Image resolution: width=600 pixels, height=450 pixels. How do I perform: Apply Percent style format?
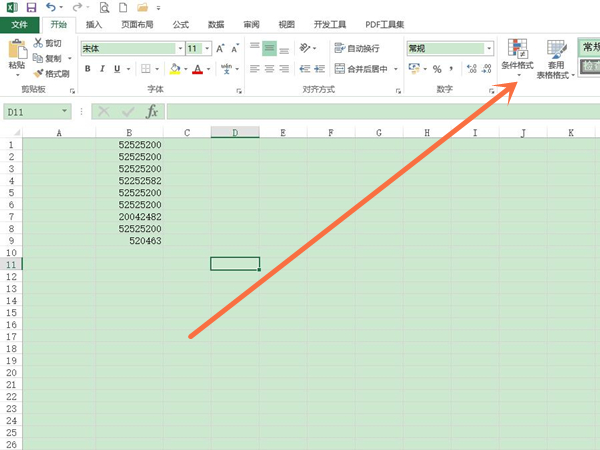(x=437, y=69)
